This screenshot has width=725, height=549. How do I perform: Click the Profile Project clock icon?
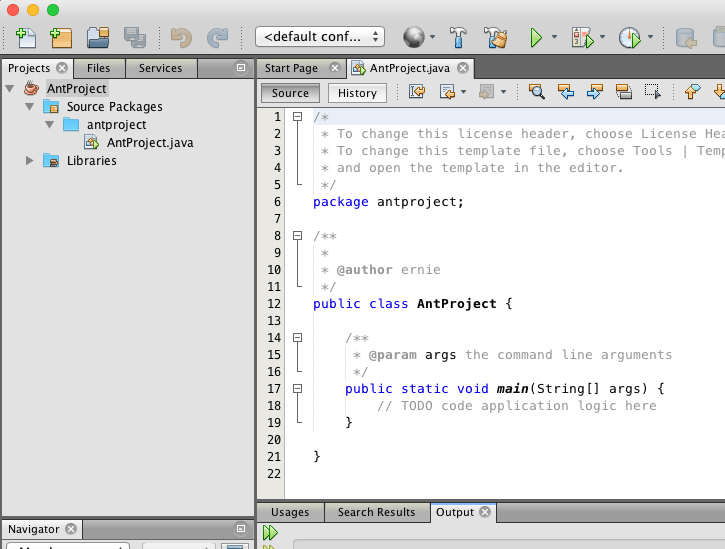629,38
